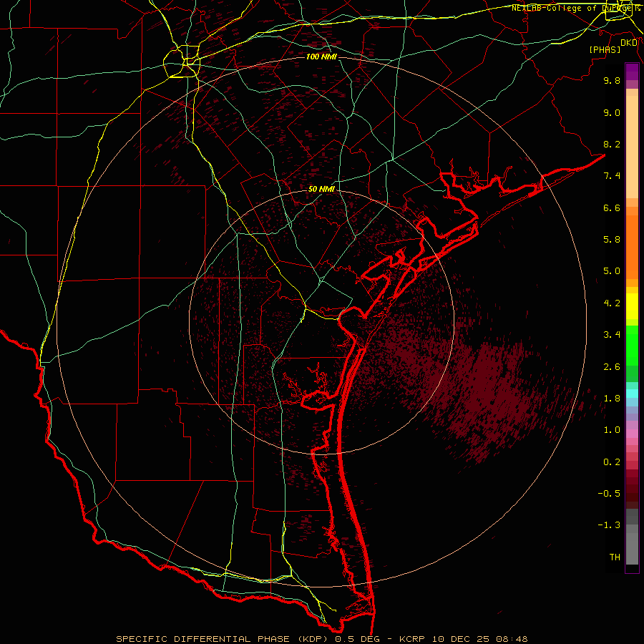Click the -1.3 legend value
This screenshot has width=644, height=644.
609,525
